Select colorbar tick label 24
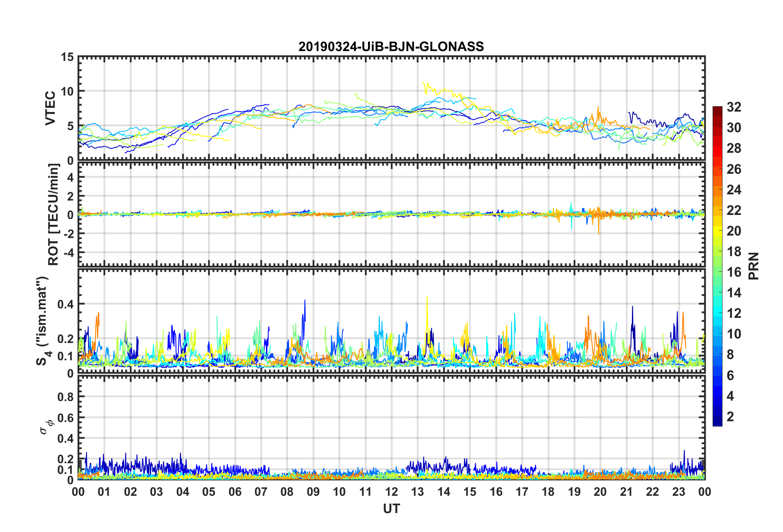Screen dimensions: 783x532 [x=734, y=189]
